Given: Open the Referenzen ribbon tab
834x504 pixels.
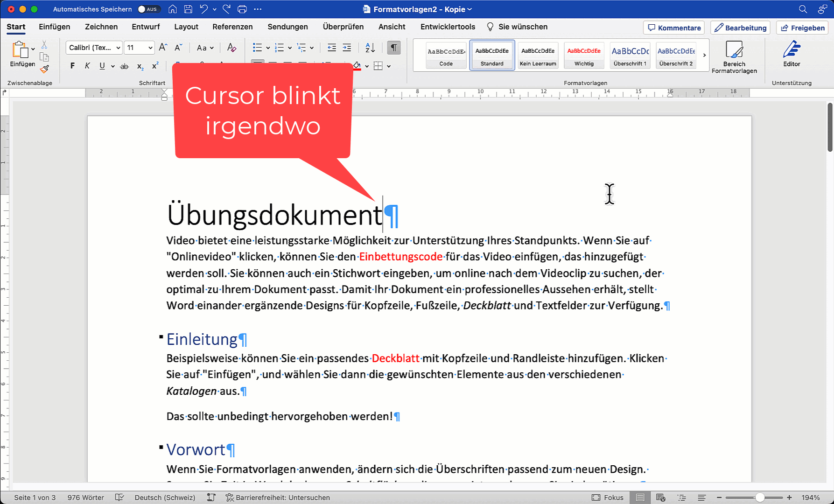Looking at the screenshot, I should click(232, 27).
